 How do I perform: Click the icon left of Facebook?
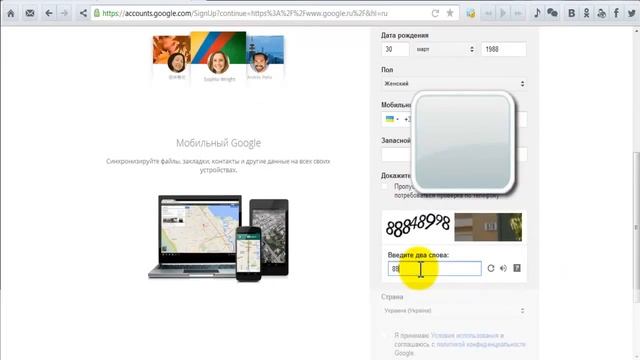click(601, 13)
